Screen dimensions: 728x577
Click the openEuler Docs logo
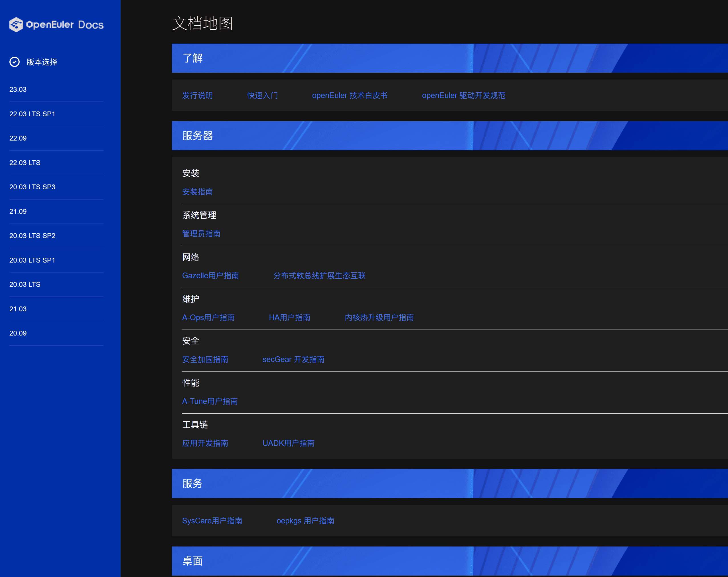point(56,25)
